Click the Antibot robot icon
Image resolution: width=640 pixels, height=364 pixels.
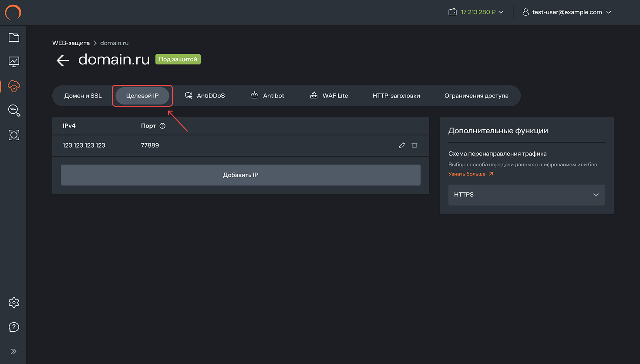255,95
